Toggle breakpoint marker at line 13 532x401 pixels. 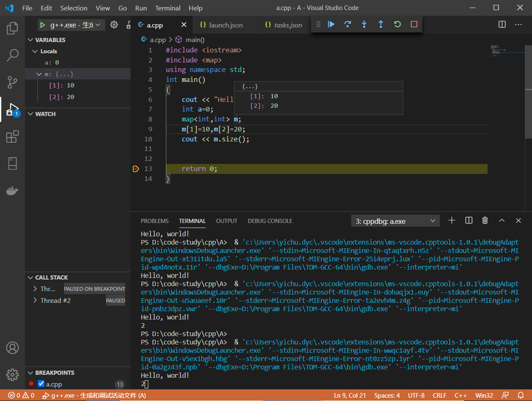[x=136, y=169]
